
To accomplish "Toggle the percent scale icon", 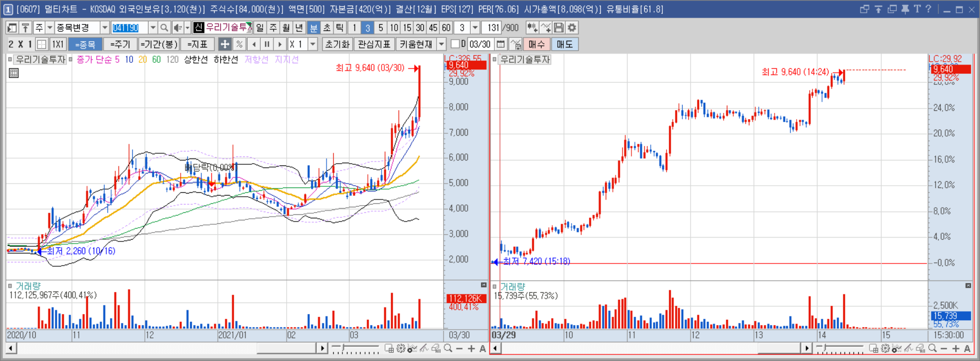I will pos(239,44).
